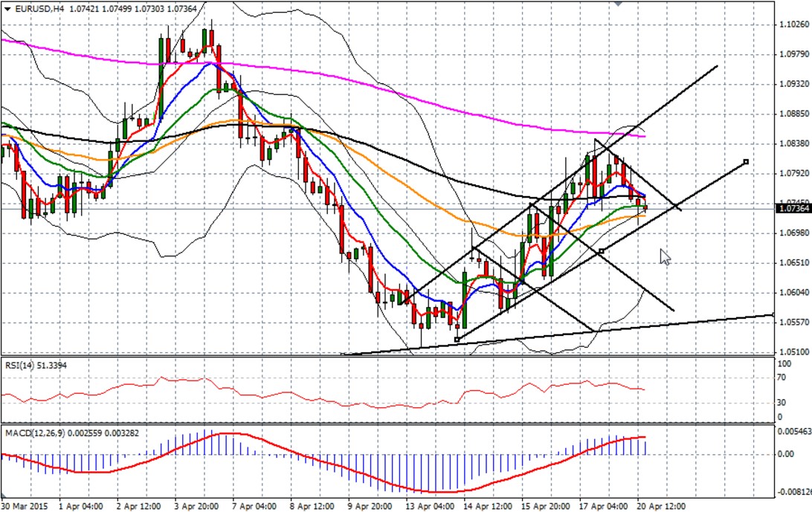
Task: Click time axis label "13 Apr 04:00"
Action: [x=430, y=506]
